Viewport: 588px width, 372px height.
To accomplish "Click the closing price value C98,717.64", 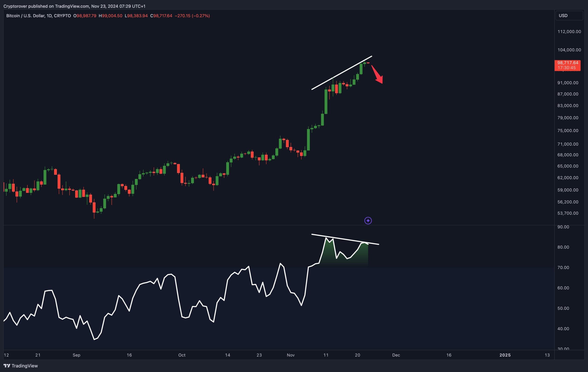I will pyautogui.click(x=161, y=16).
